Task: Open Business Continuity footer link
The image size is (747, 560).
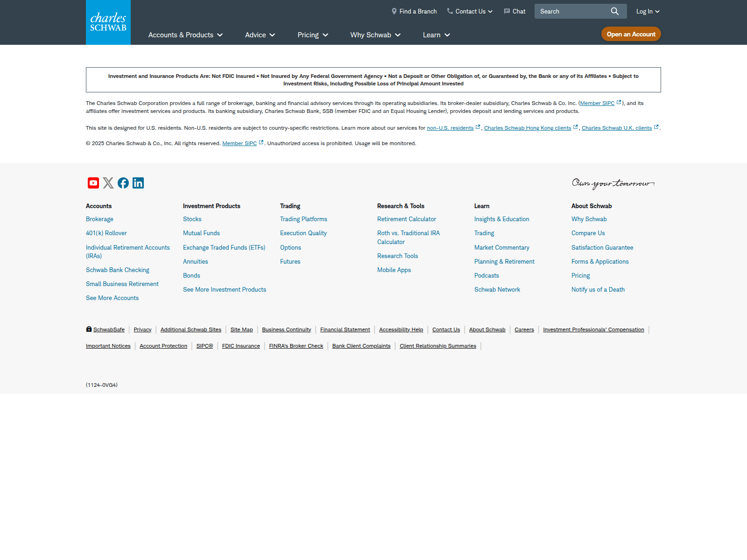Action: 286,329
